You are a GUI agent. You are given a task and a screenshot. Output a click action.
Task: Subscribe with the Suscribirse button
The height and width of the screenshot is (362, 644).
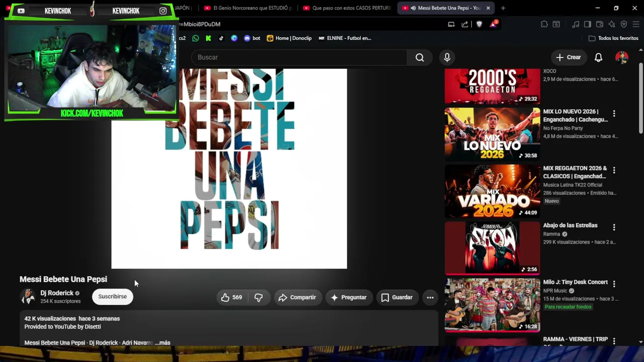[113, 297]
